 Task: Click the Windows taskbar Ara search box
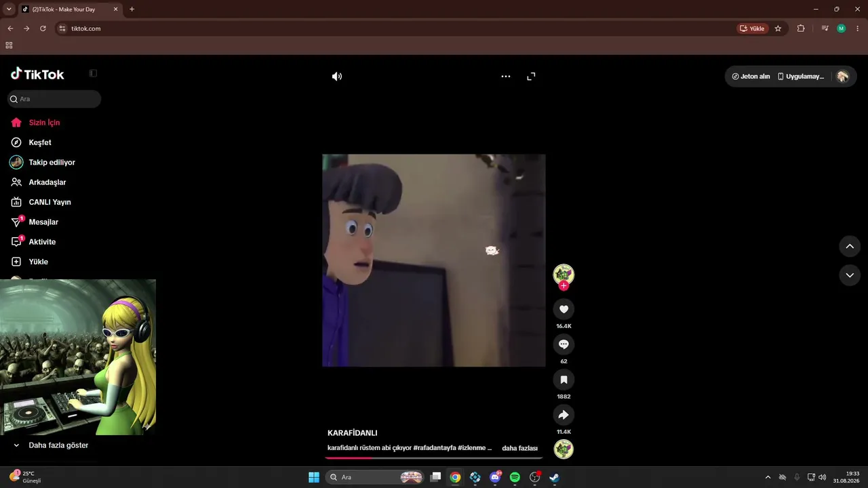[375, 477]
